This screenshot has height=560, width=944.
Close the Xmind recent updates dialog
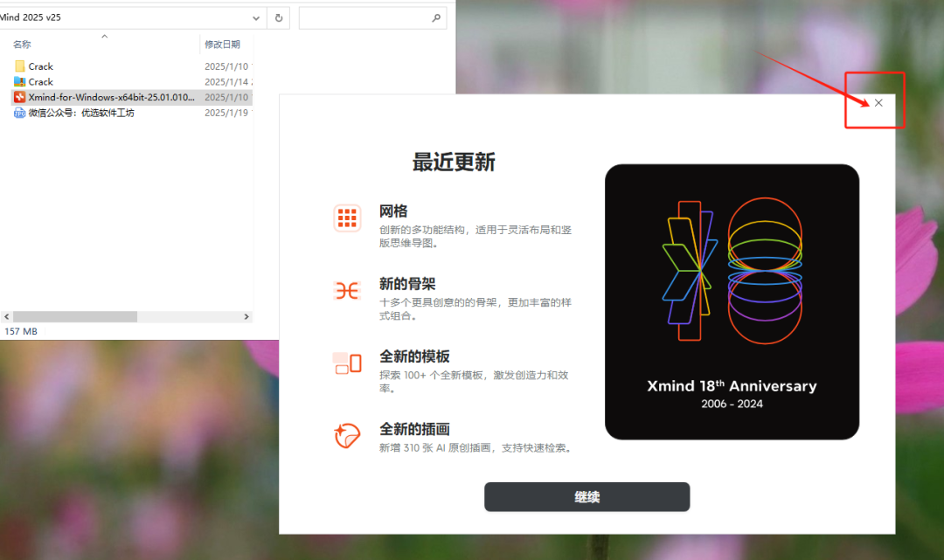(878, 103)
